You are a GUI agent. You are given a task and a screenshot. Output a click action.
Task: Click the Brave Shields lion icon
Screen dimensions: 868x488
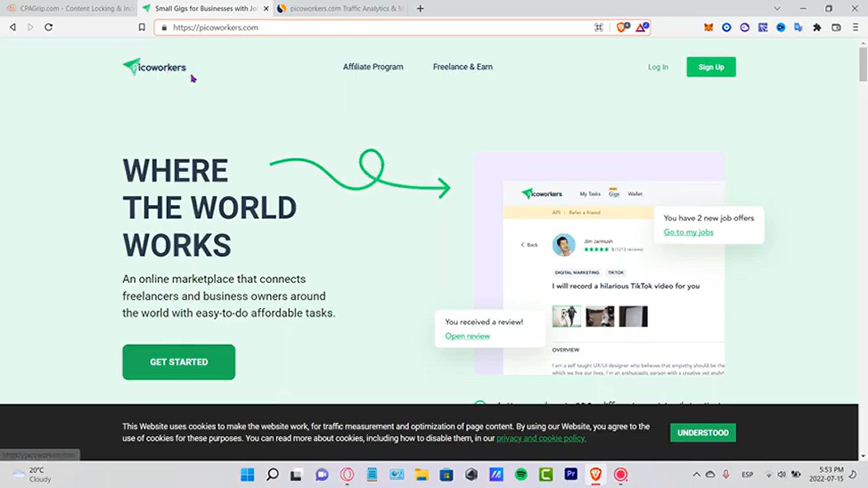(x=623, y=28)
